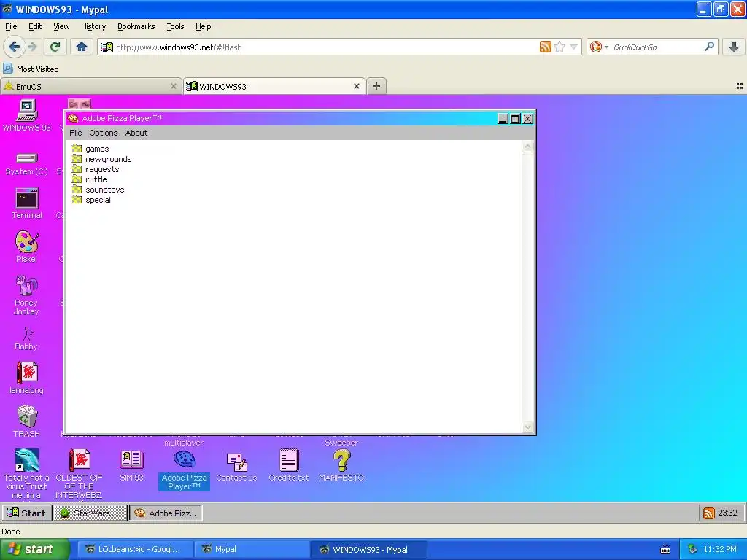This screenshot has height=560, width=747.
Task: Go forward with browser forward arrow
Action: tap(32, 47)
